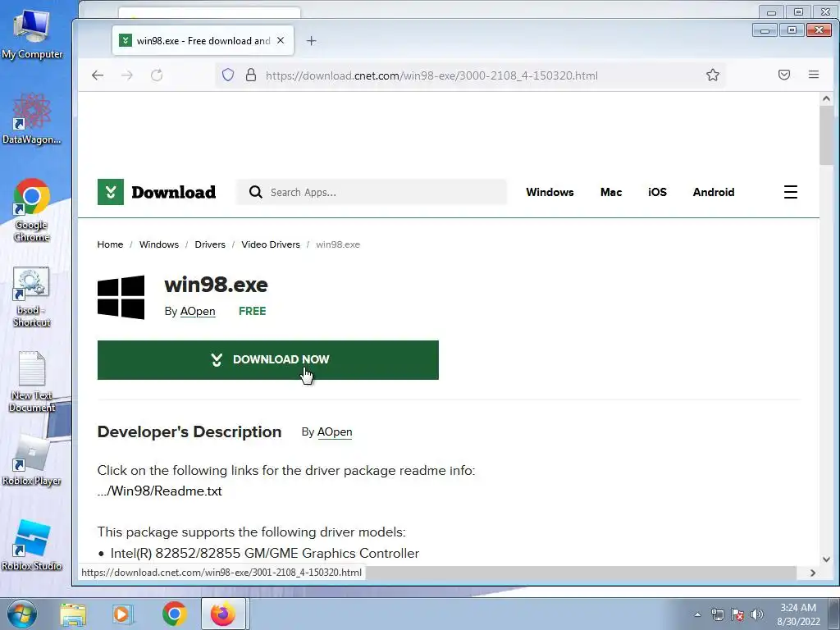Select the DataWagon desktop shortcut
840x630 pixels.
tap(32, 119)
